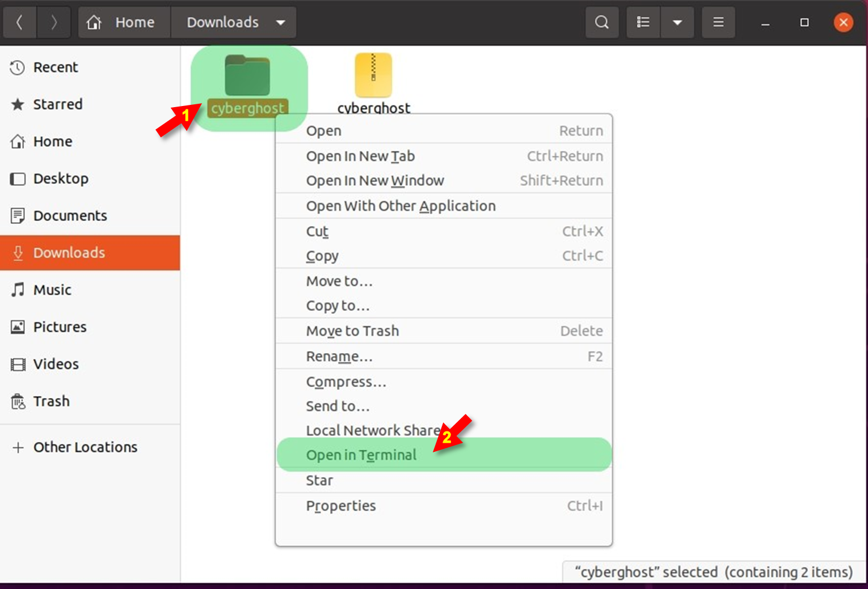Toggle list view icon in header
868x589 pixels.
tap(643, 23)
